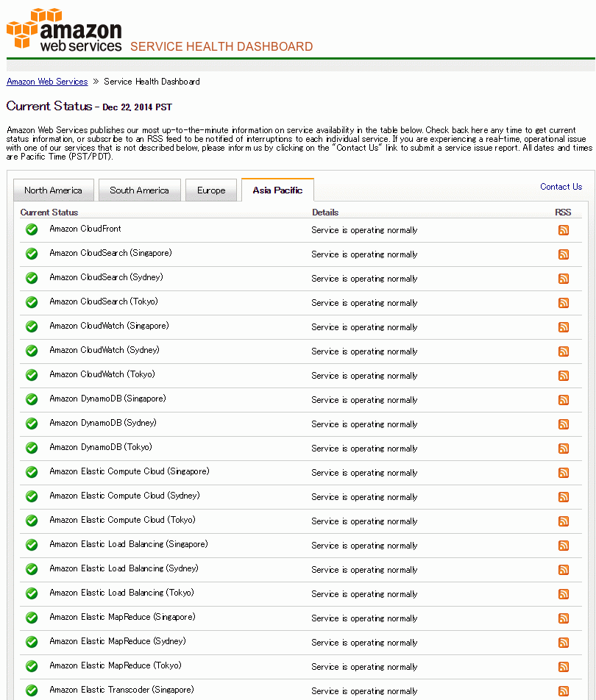Switch to the North America tab
Image resolution: width=596 pixels, height=700 pixels.
[x=54, y=190]
